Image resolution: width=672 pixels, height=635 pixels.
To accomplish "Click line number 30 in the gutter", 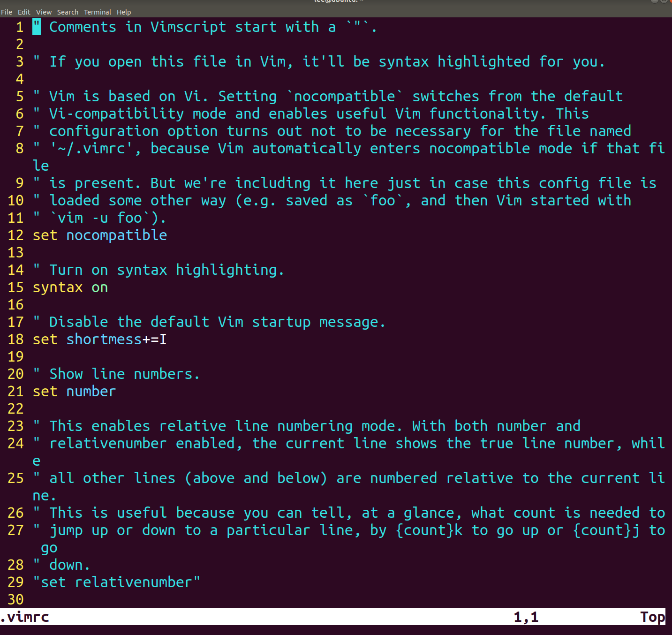I will coord(15,599).
